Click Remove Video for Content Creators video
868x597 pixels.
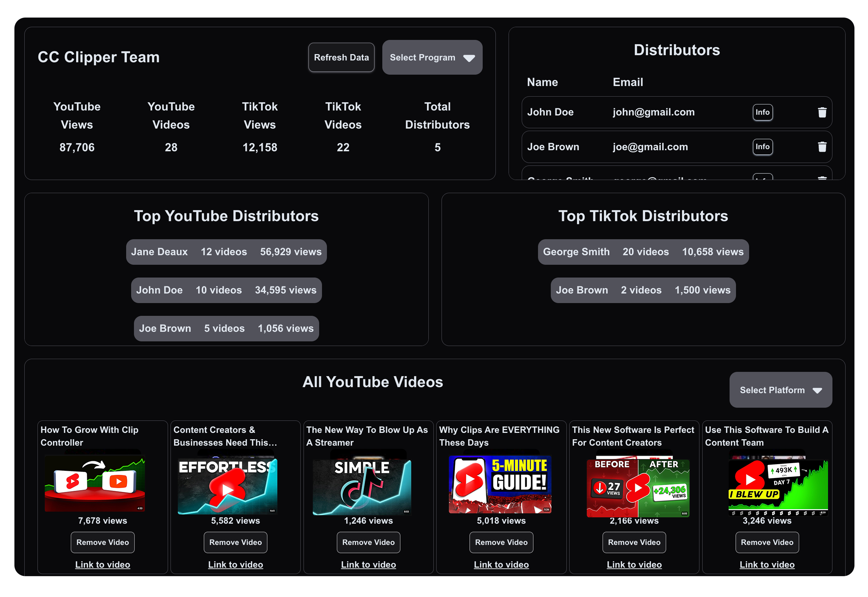(235, 543)
